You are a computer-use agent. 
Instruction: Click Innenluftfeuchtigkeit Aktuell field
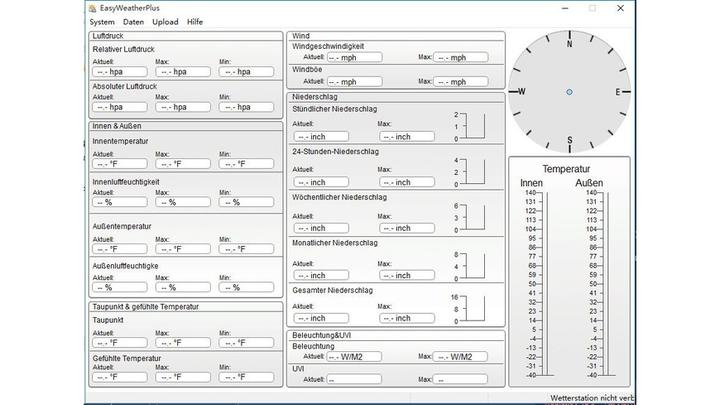pyautogui.click(x=119, y=202)
